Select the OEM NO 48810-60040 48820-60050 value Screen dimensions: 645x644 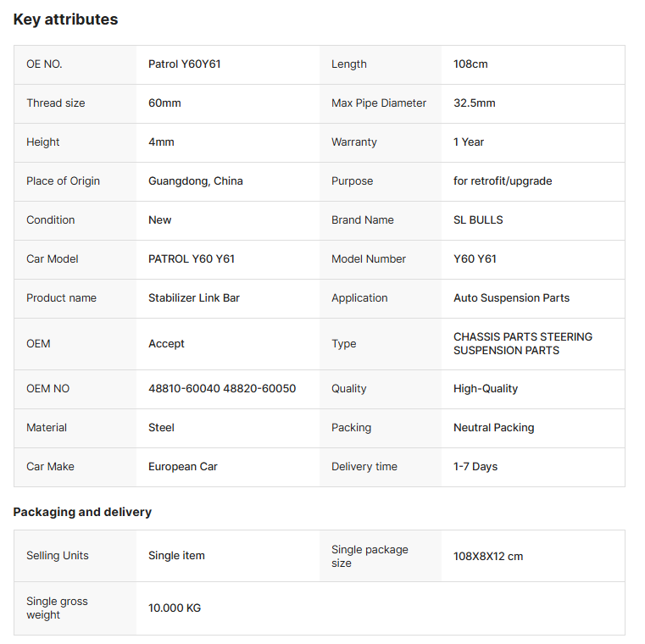(x=222, y=389)
